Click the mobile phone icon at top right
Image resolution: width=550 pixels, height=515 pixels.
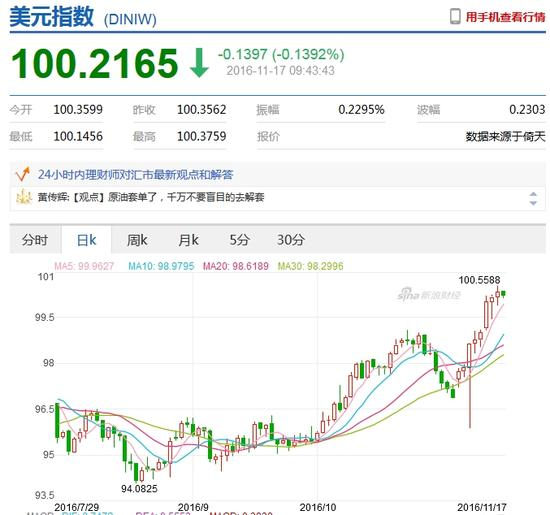pyautogui.click(x=455, y=16)
